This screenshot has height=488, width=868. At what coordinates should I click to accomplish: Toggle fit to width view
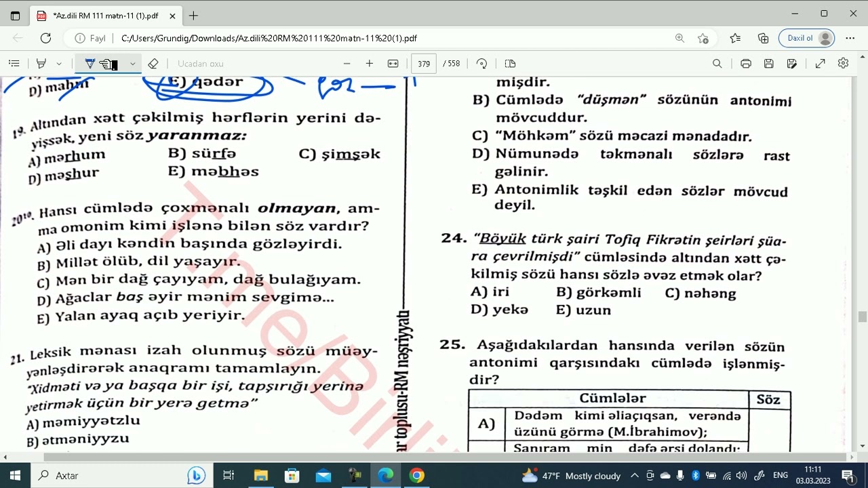(393, 64)
